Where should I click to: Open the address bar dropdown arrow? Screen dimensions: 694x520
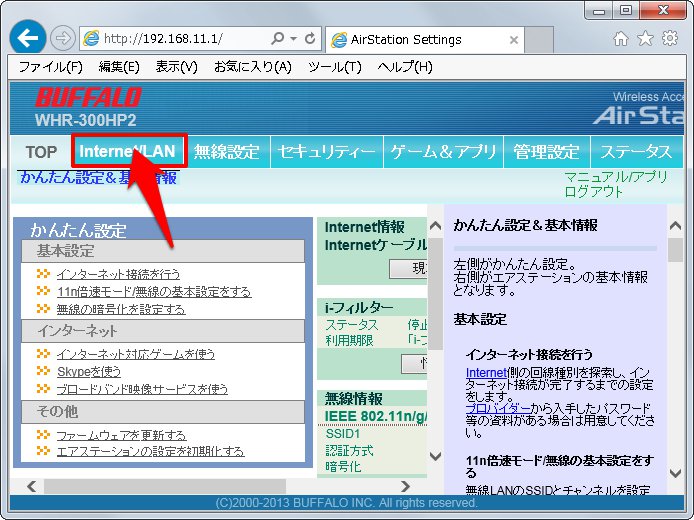[x=293, y=39]
